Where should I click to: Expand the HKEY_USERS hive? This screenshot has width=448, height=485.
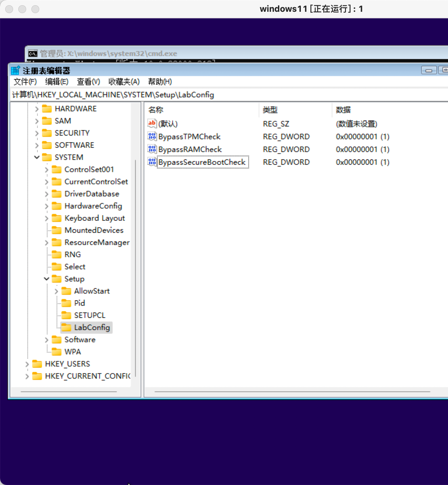point(27,364)
